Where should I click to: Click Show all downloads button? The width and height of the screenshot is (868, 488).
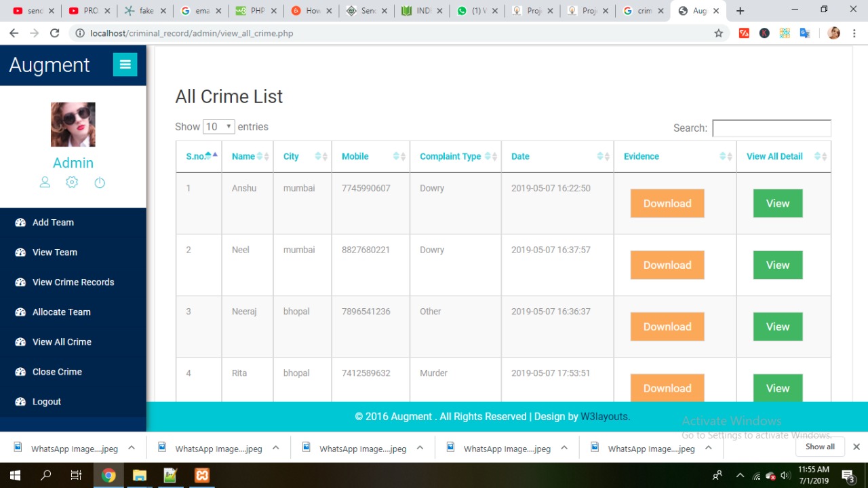click(x=819, y=447)
